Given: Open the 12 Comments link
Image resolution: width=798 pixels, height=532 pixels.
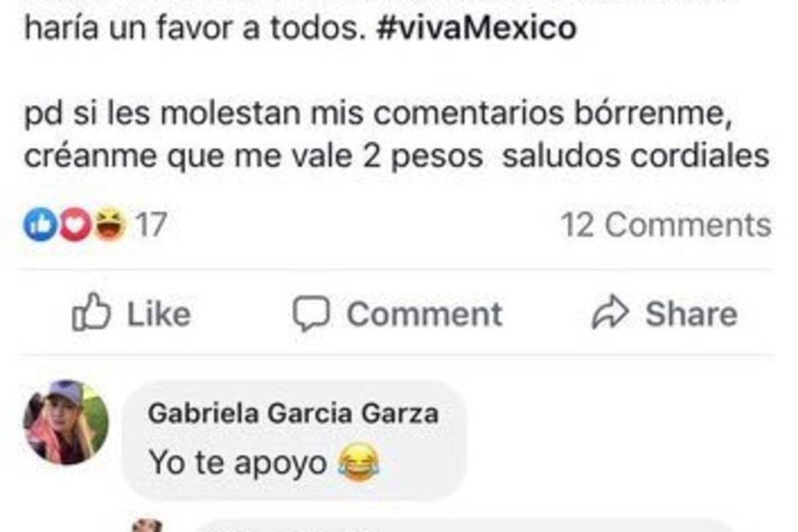Looking at the screenshot, I should point(666,225).
